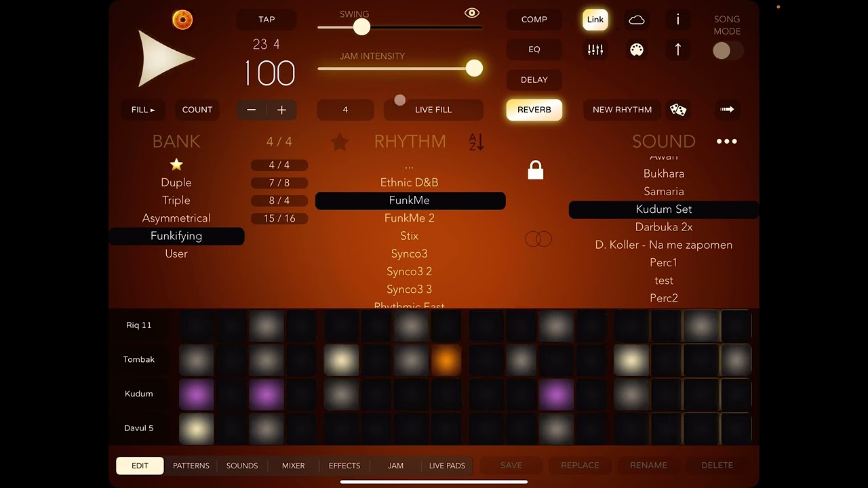Click the JAM INTENSITY slider knob
Viewport: 868px width, 488px height.
pos(474,68)
